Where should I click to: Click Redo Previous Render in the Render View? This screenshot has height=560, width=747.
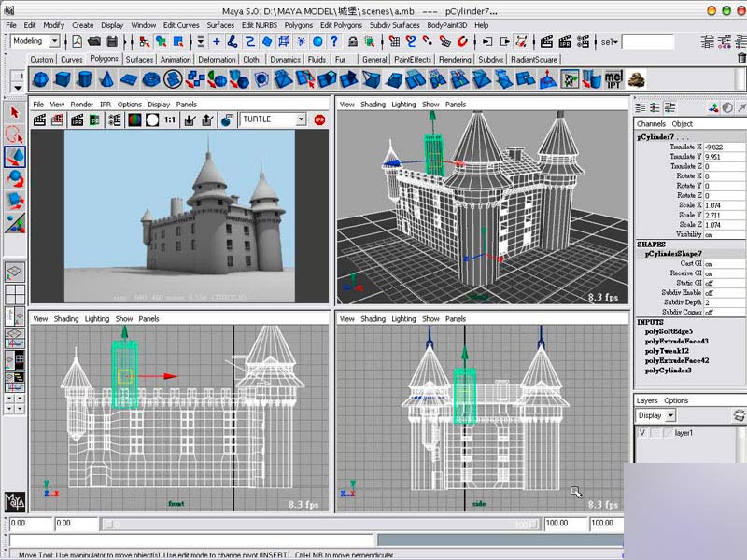[39, 120]
